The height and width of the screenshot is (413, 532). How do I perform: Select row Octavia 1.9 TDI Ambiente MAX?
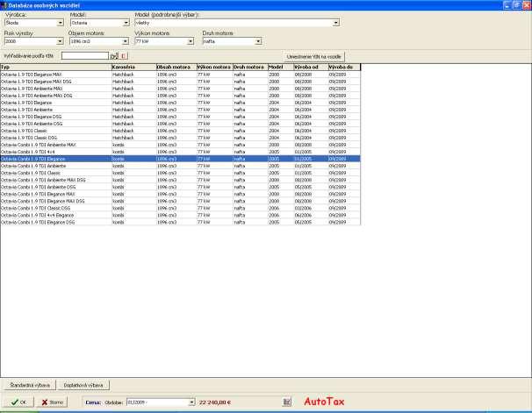[180, 89]
